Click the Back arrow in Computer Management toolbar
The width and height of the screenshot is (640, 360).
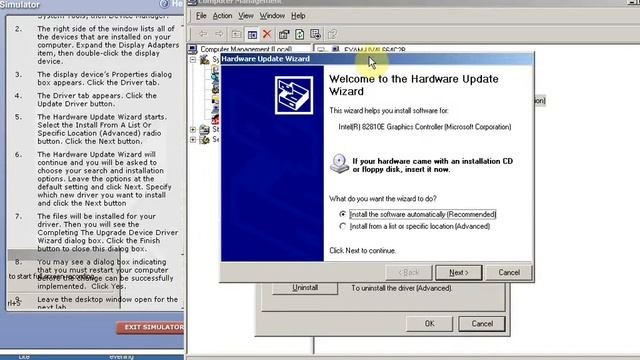(203, 34)
